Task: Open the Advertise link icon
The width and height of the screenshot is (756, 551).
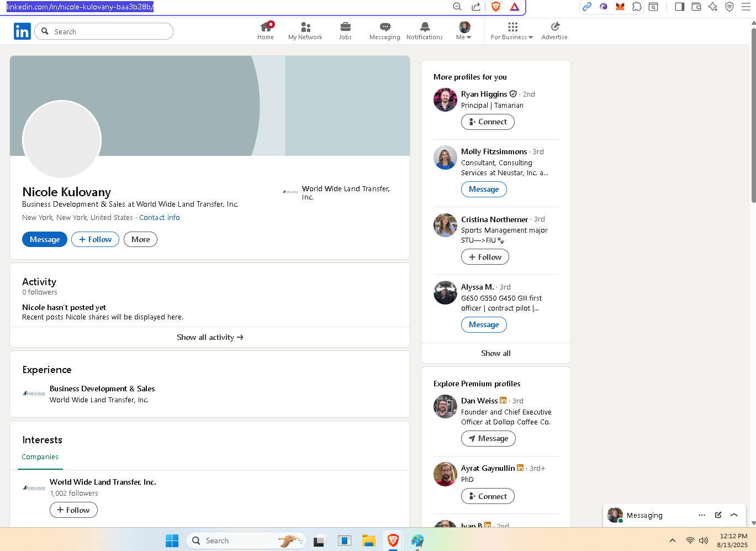Action: point(554,31)
